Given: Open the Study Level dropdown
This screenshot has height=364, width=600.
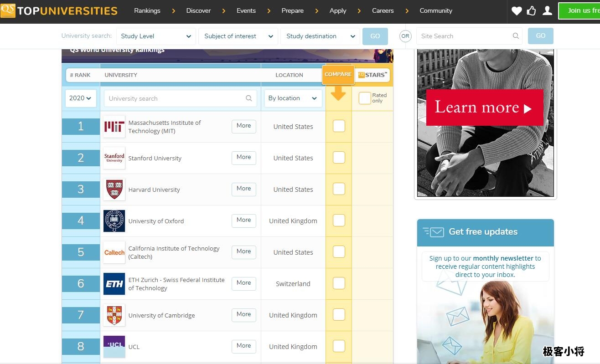Looking at the screenshot, I should [155, 36].
